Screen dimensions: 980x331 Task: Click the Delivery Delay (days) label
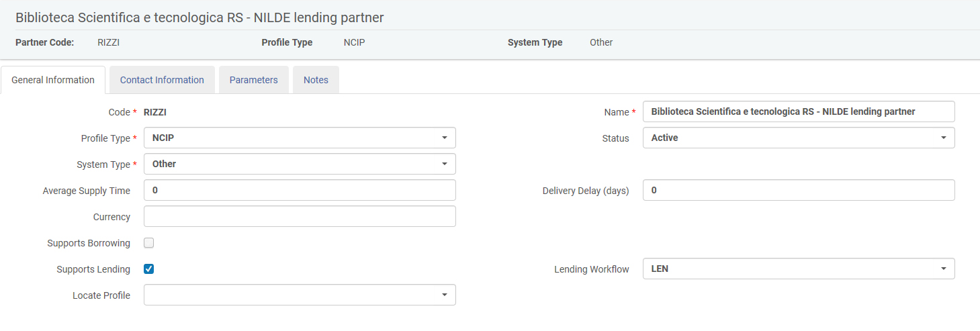(x=586, y=191)
